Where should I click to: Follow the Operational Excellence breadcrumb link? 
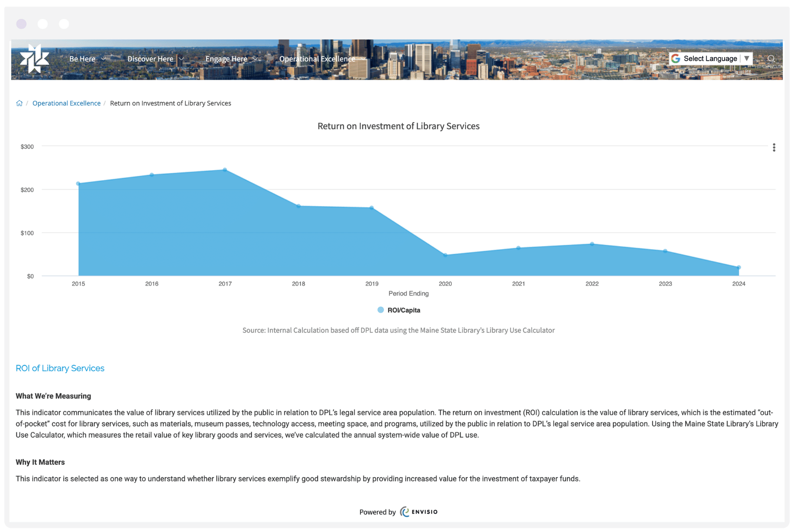pos(66,103)
